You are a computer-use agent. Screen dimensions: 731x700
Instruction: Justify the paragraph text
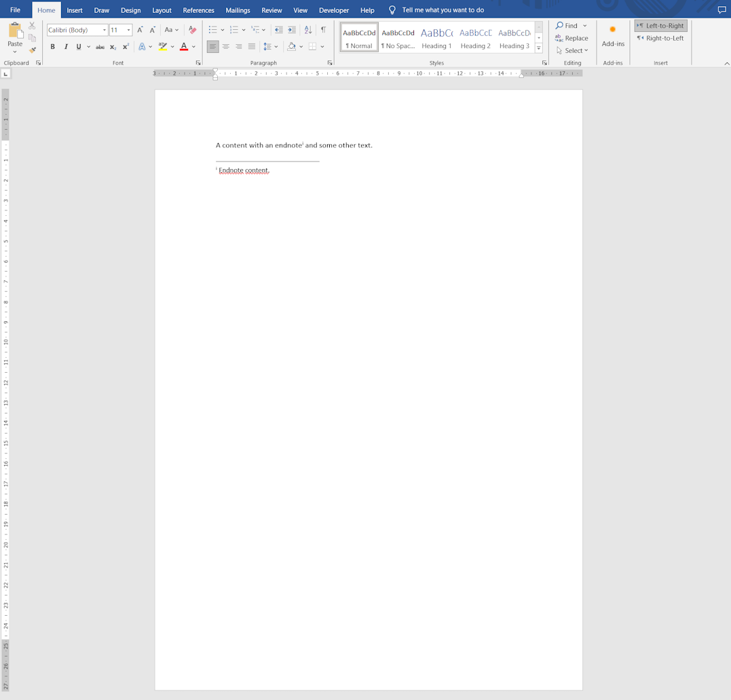pos(252,47)
